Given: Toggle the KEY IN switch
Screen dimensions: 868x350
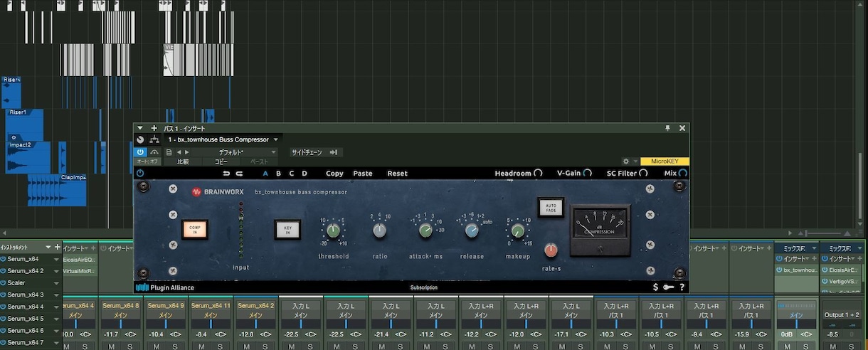Looking at the screenshot, I should pyautogui.click(x=287, y=229).
